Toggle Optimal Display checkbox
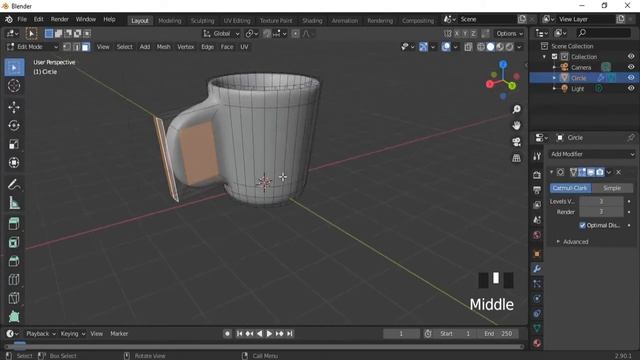The height and width of the screenshot is (360, 640). pos(582,225)
